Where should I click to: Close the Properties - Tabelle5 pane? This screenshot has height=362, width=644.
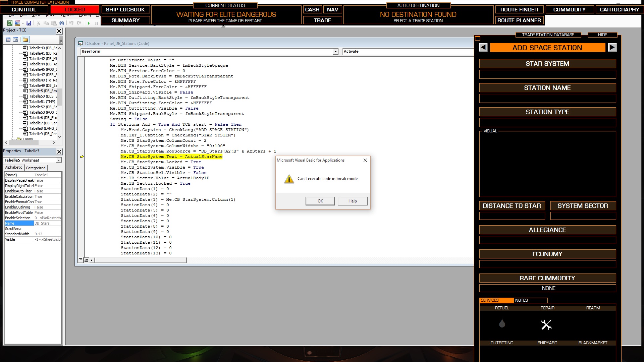pos(59,152)
